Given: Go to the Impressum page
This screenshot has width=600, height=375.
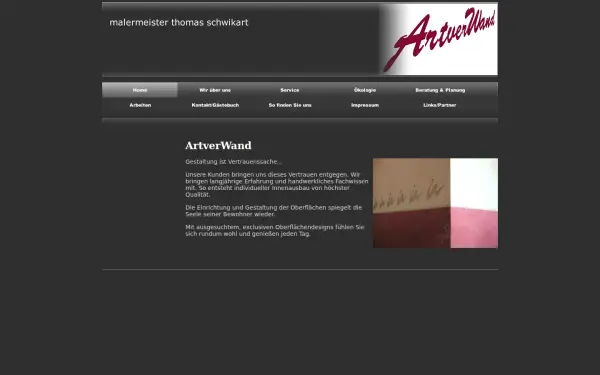Looking at the screenshot, I should [x=365, y=105].
